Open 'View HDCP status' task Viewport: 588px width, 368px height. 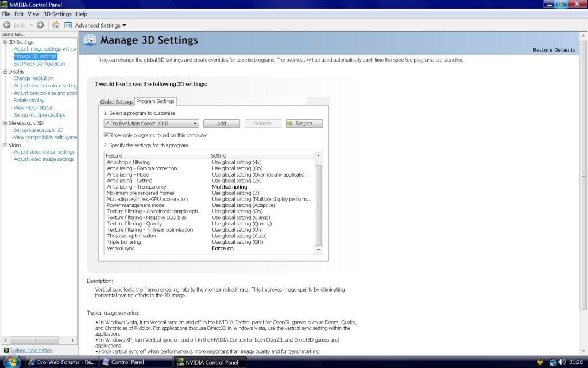[x=33, y=108]
